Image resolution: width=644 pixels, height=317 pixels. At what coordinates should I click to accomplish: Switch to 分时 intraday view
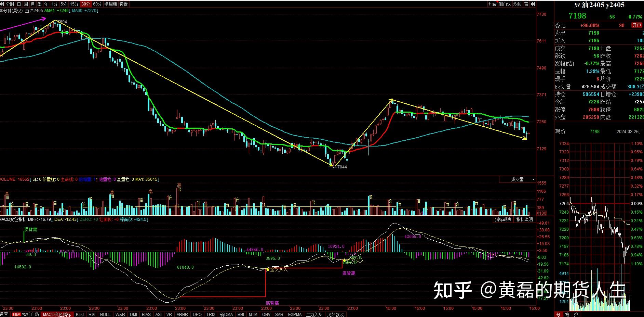tap(10, 4)
